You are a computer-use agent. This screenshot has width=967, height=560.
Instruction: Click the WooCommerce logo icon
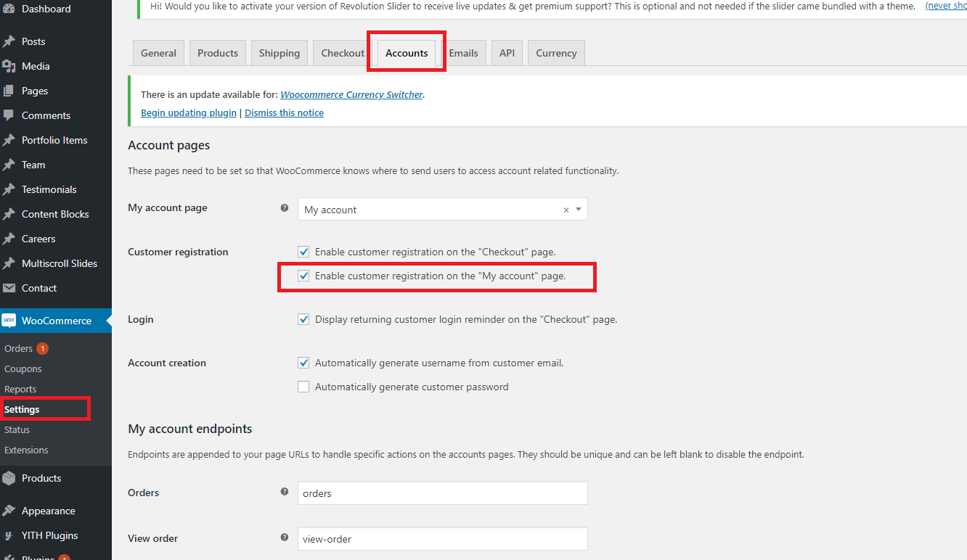click(9, 321)
